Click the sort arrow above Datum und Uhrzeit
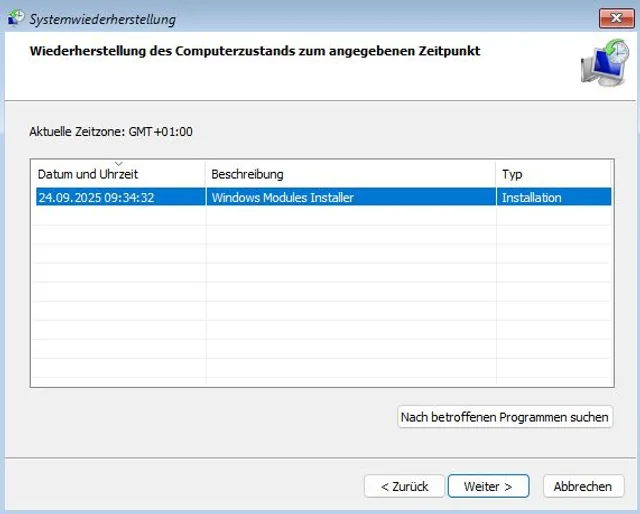 pos(118,163)
